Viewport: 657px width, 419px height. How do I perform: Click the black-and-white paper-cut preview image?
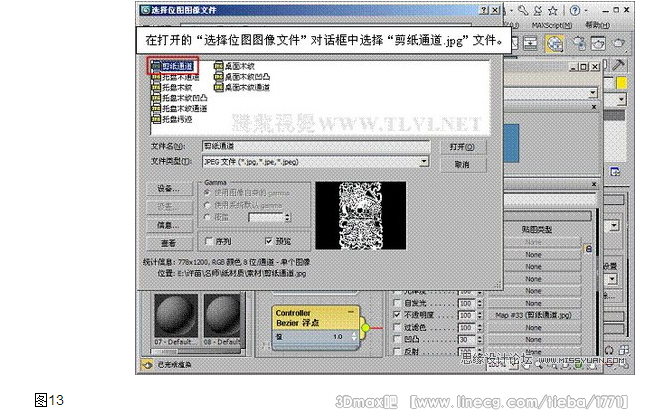(361, 215)
